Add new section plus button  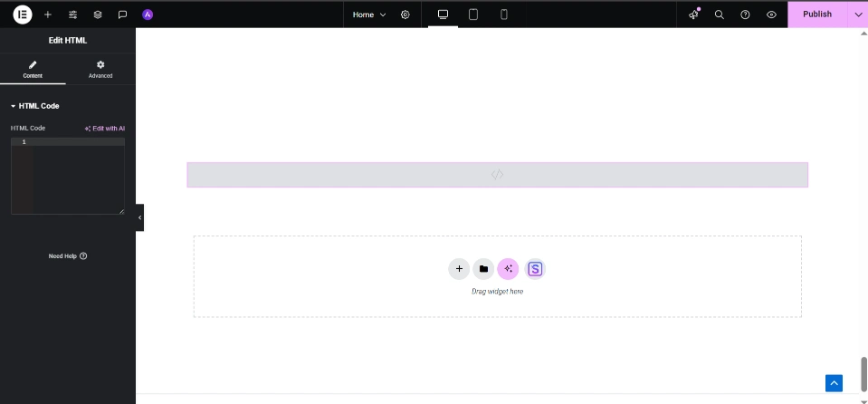[459, 269]
